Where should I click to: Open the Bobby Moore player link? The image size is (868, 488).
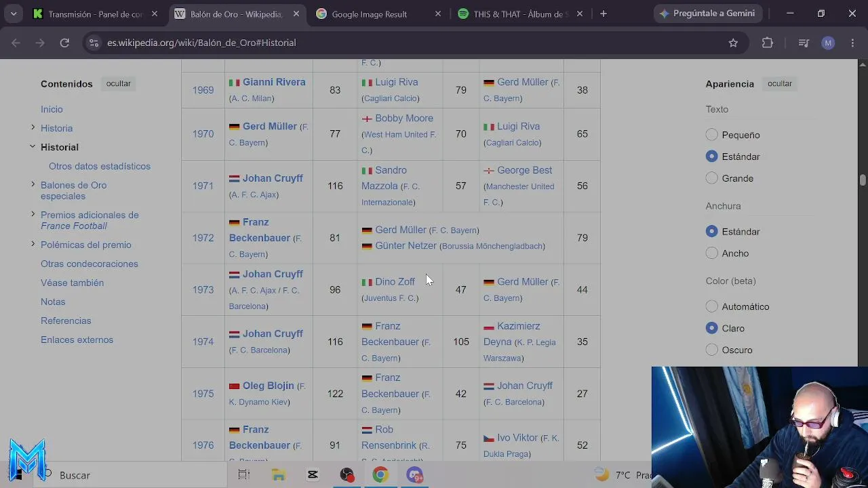coord(404,118)
